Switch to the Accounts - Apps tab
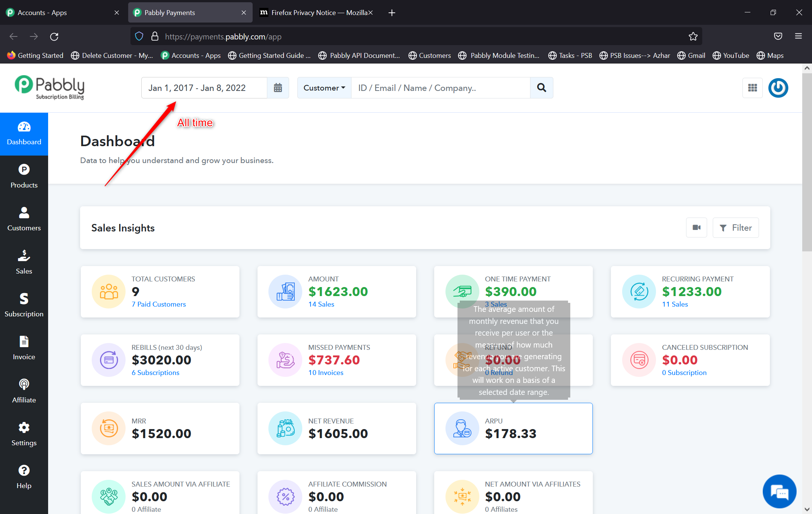The image size is (812, 514). coord(63,13)
